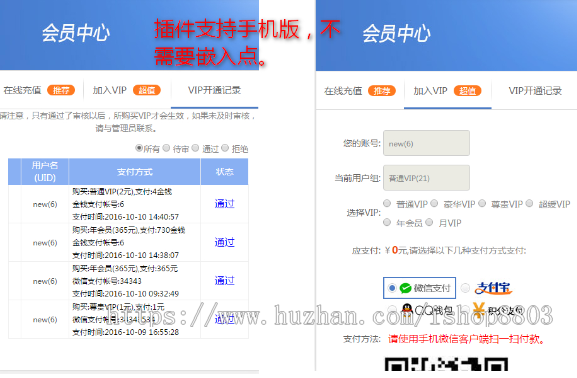Click 推荐 badge in left panel

(x=61, y=90)
